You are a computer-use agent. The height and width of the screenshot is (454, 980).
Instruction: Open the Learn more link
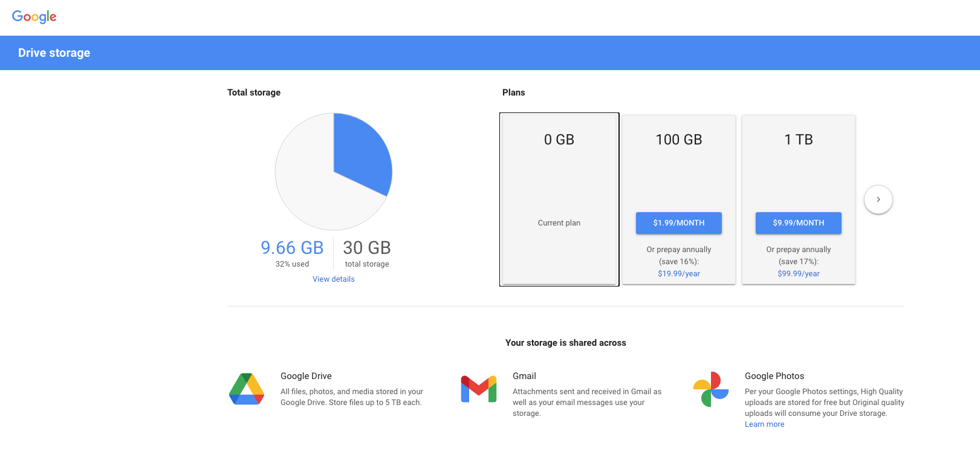point(764,424)
